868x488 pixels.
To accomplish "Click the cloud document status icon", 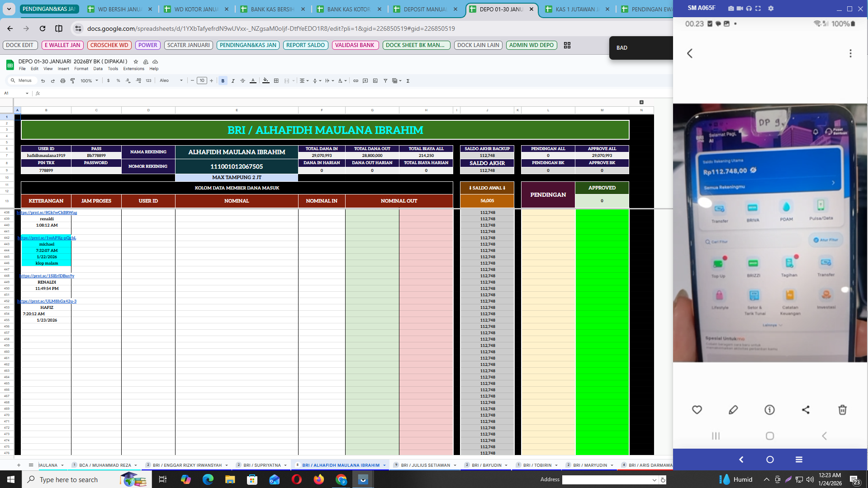I will click(x=155, y=62).
